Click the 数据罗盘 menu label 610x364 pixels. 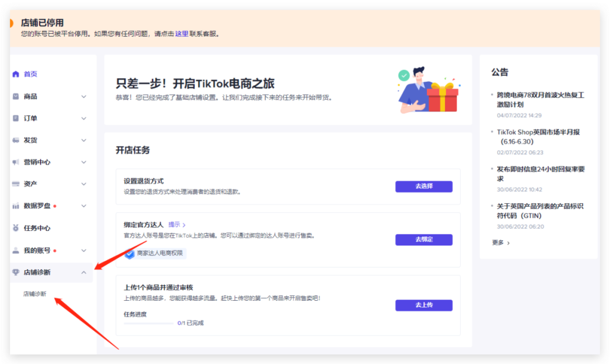click(37, 206)
